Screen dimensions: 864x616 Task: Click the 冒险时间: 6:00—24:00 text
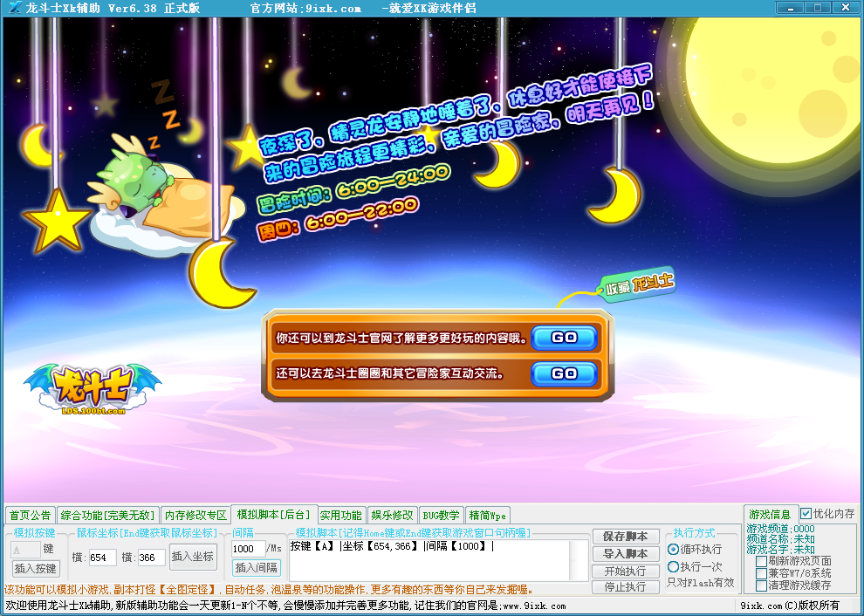(353, 189)
